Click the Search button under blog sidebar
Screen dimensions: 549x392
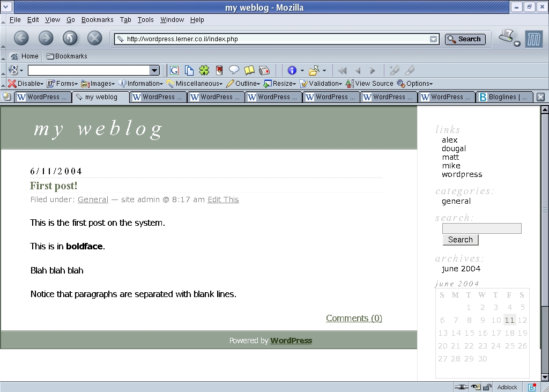(x=460, y=240)
